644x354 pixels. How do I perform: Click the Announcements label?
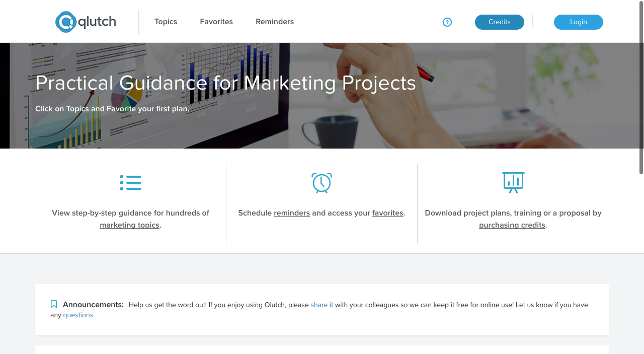[x=93, y=305]
